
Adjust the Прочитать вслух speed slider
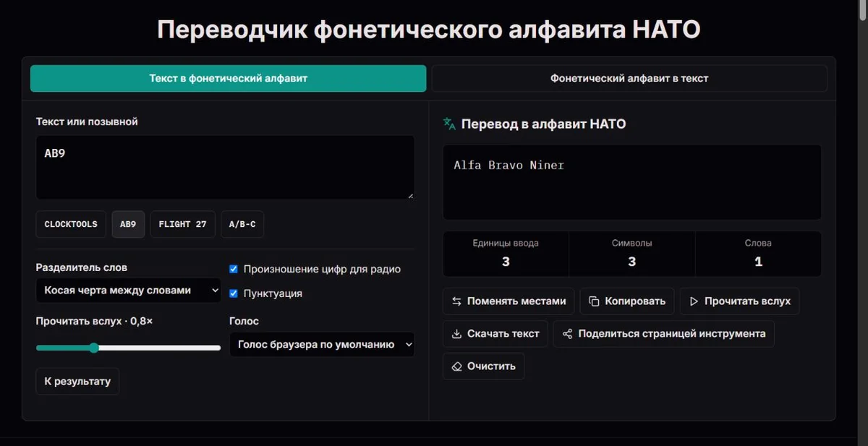[x=129, y=348]
